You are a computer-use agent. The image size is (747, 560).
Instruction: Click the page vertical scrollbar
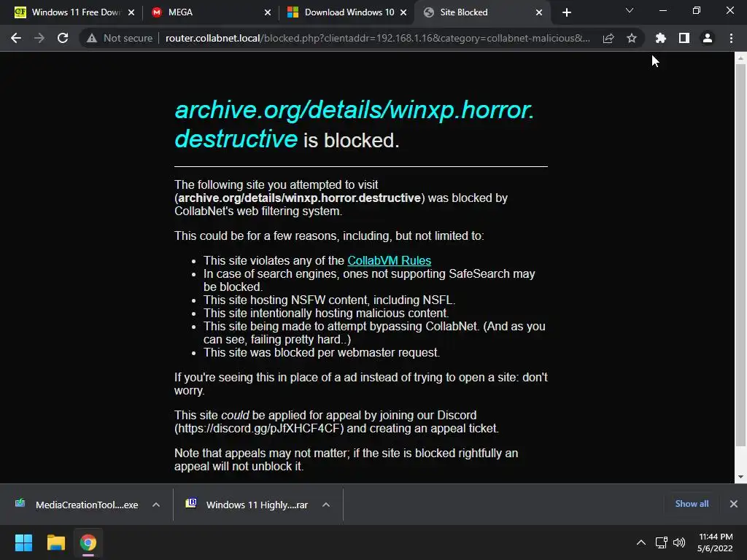pos(740,254)
